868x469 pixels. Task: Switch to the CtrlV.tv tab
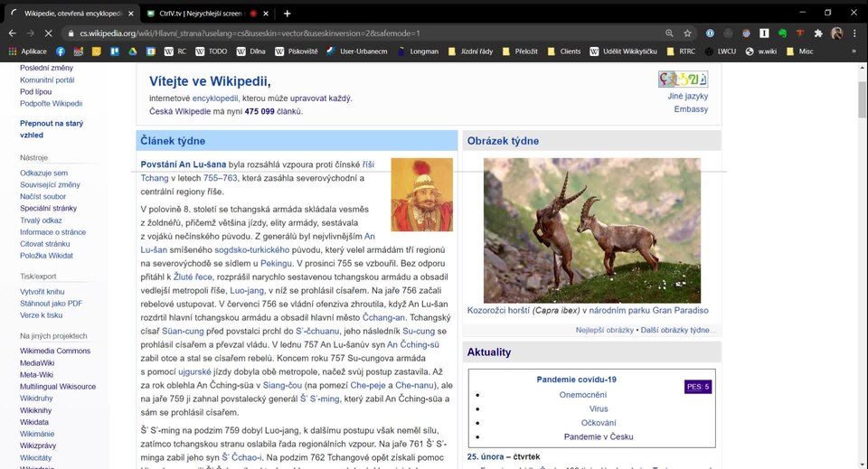[x=203, y=14]
